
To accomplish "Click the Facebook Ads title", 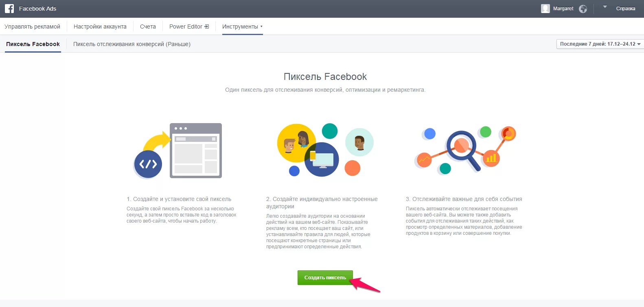I will click(x=37, y=9).
